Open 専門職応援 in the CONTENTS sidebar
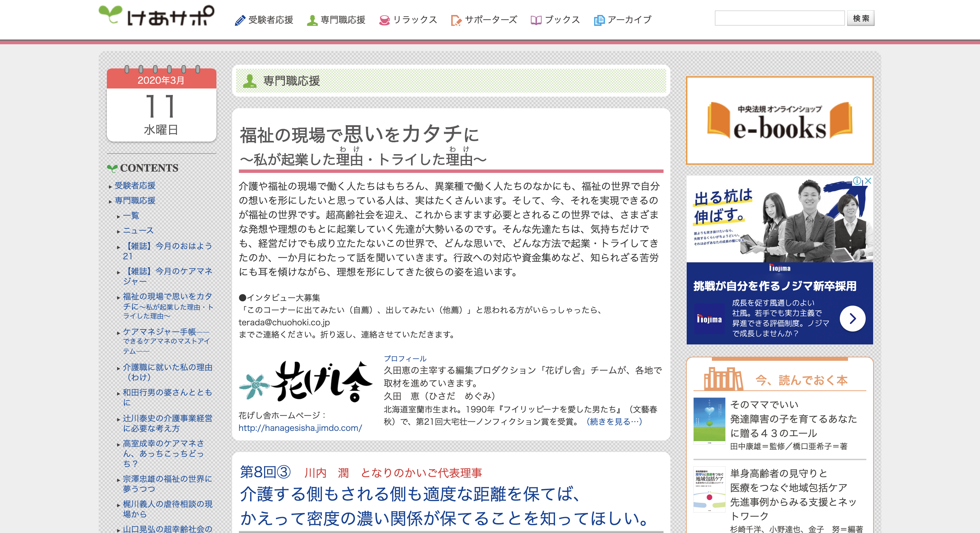Viewport: 980px width, 533px height. 135,200
